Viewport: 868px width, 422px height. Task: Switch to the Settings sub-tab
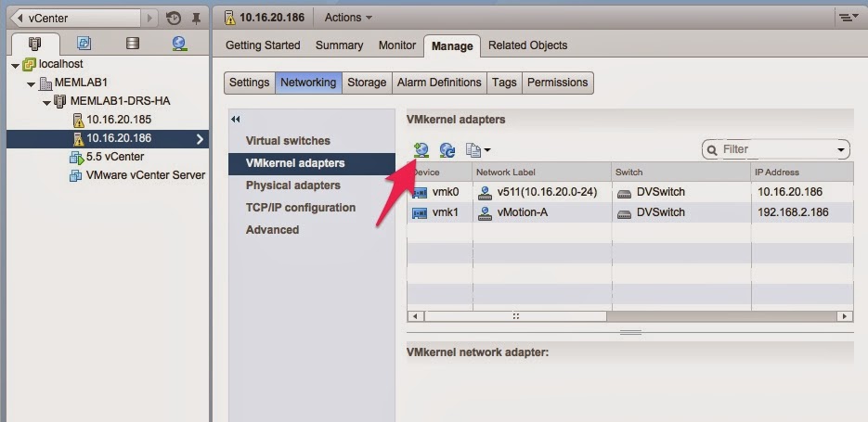coord(249,83)
